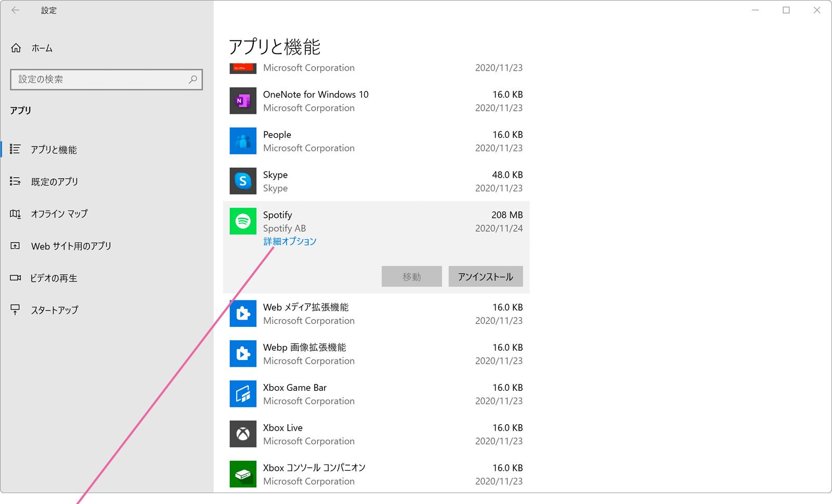Select the Skype entry name
Image resolution: width=832 pixels, height=504 pixels.
click(275, 175)
